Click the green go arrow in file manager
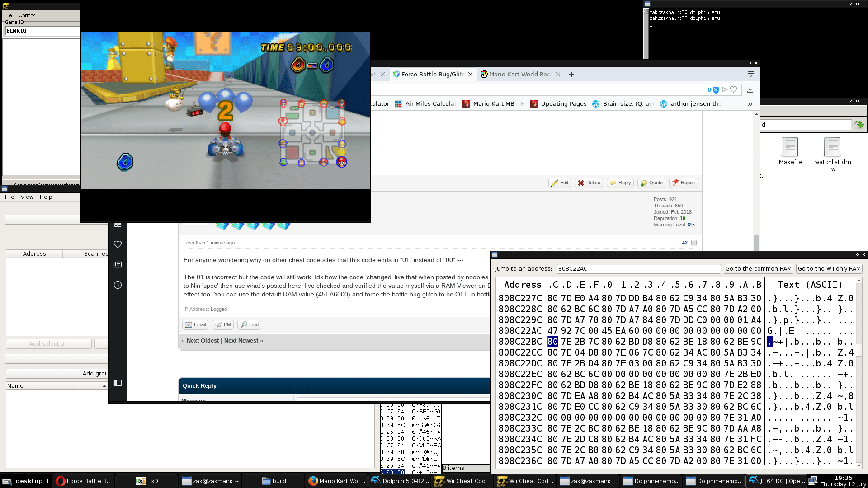The height and width of the screenshot is (488, 868). 859,125
